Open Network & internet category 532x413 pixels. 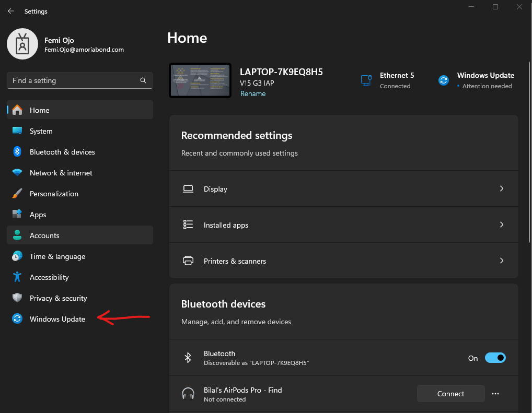tap(80, 173)
